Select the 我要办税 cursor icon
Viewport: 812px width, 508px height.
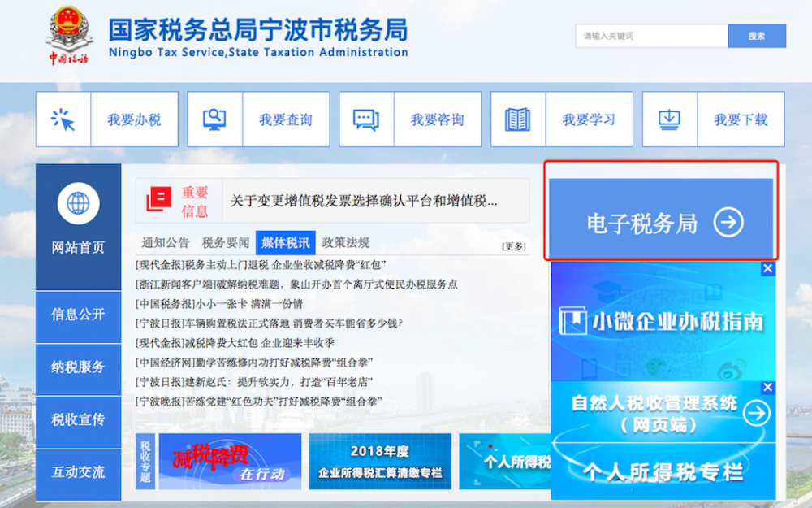click(x=63, y=119)
